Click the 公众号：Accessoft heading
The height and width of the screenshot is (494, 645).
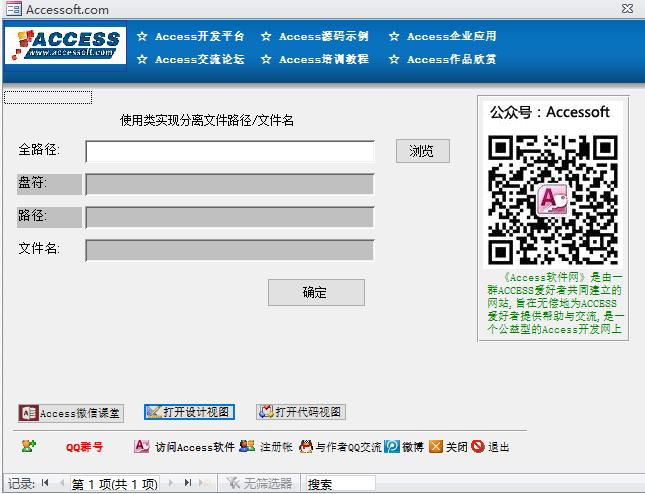click(x=550, y=112)
